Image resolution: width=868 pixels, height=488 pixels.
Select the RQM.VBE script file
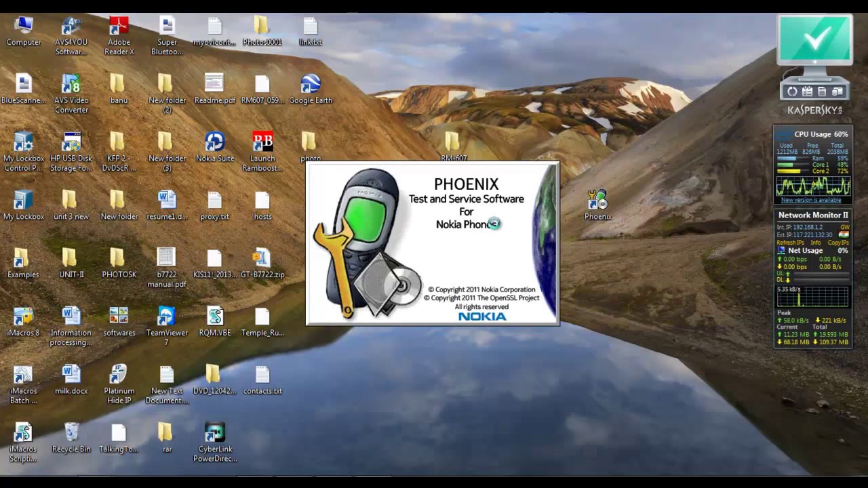click(214, 322)
